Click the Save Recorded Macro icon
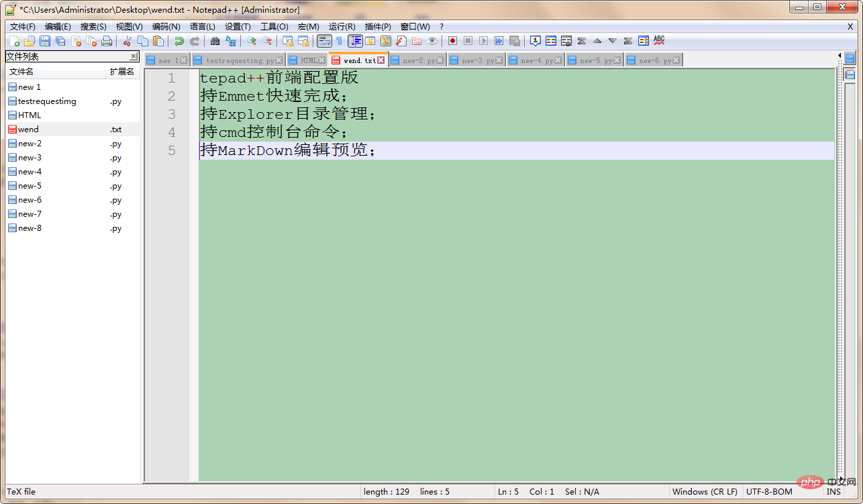This screenshot has width=863, height=504. click(x=515, y=41)
